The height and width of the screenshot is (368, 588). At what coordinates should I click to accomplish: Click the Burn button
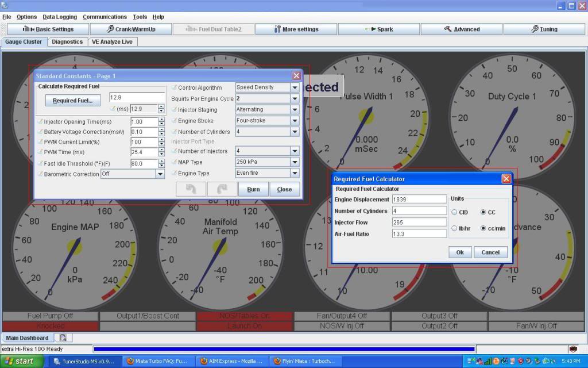pyautogui.click(x=253, y=189)
